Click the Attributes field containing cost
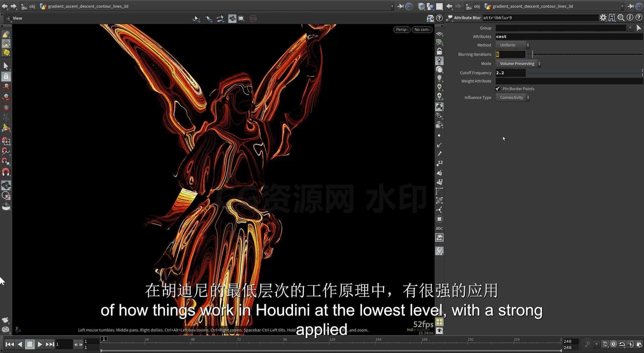This screenshot has height=353, width=644. click(x=569, y=37)
